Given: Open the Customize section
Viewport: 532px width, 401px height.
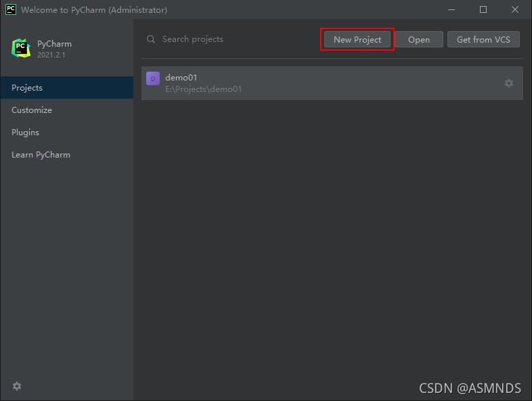Looking at the screenshot, I should (x=67, y=110).
